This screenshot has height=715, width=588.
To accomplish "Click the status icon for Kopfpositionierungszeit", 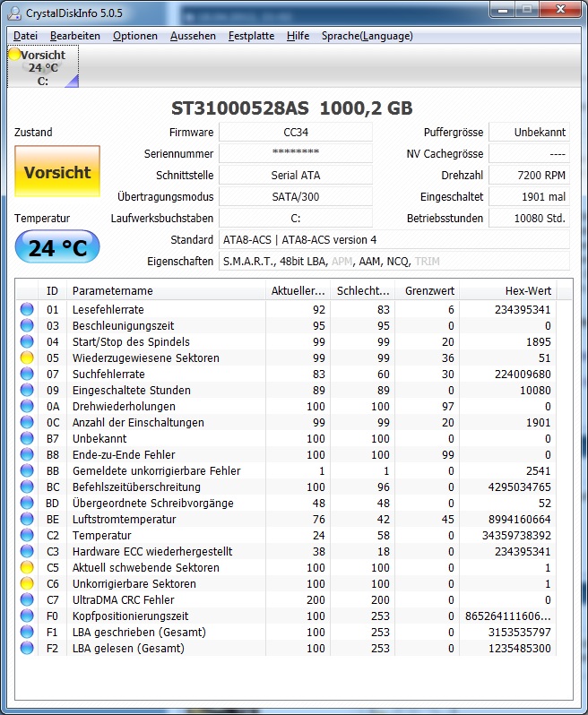I will [x=27, y=616].
